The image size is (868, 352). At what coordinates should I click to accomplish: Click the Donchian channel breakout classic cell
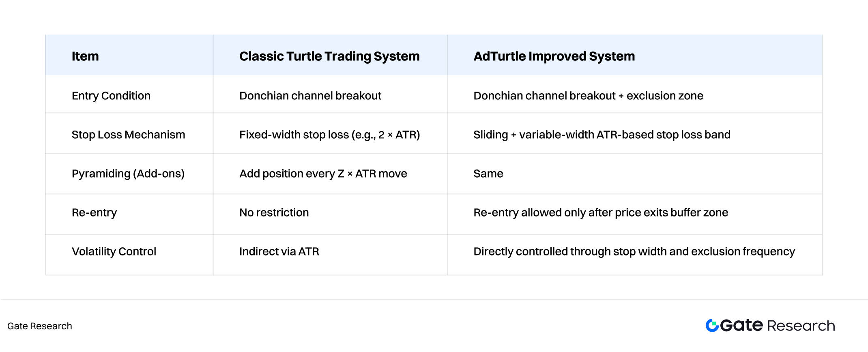(x=310, y=96)
